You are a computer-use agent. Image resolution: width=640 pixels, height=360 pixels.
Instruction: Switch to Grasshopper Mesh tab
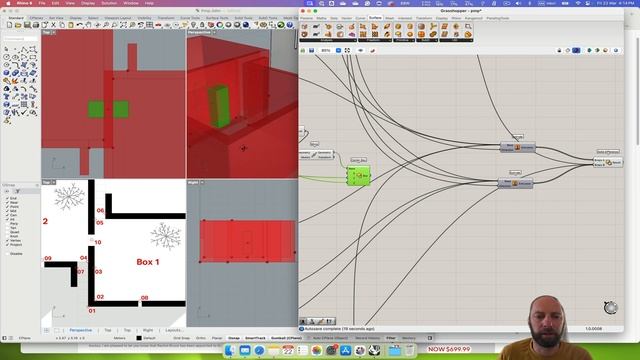point(389,18)
